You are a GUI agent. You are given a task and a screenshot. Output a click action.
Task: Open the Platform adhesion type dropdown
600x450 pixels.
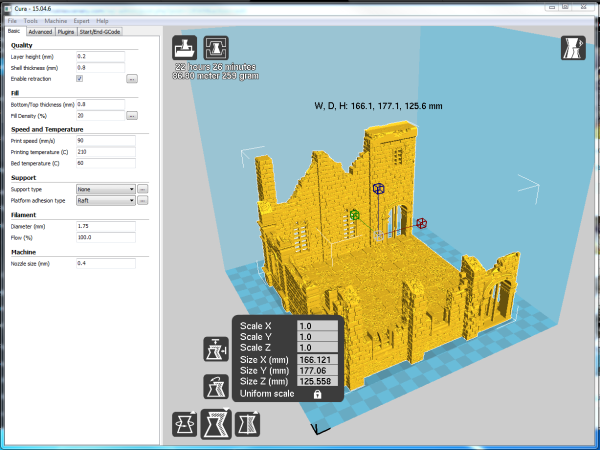pyautogui.click(x=105, y=200)
